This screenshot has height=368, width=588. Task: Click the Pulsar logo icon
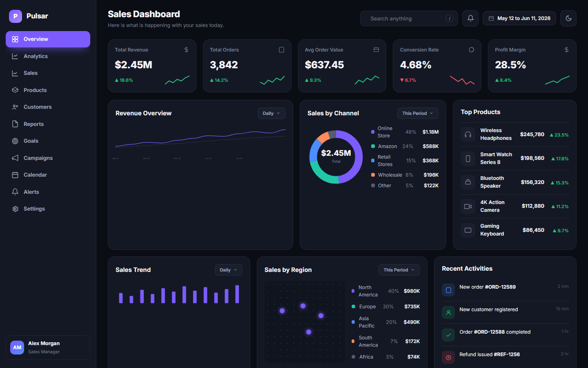(16, 16)
